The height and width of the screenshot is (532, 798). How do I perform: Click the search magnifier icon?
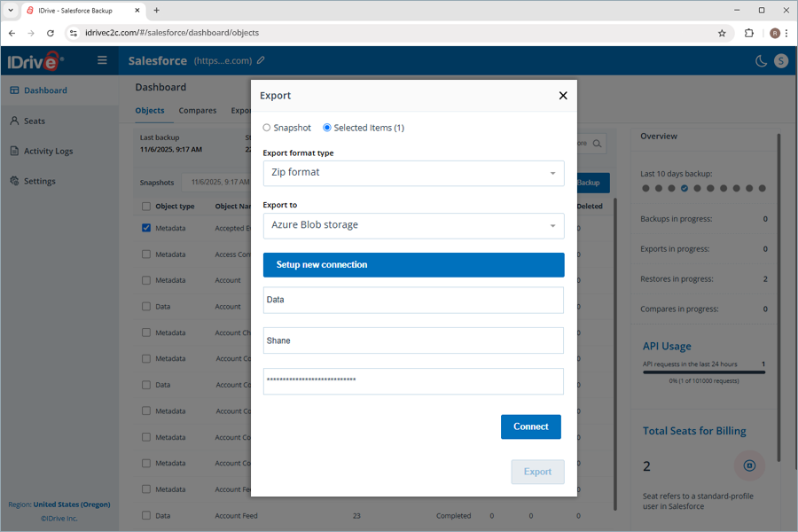click(598, 144)
